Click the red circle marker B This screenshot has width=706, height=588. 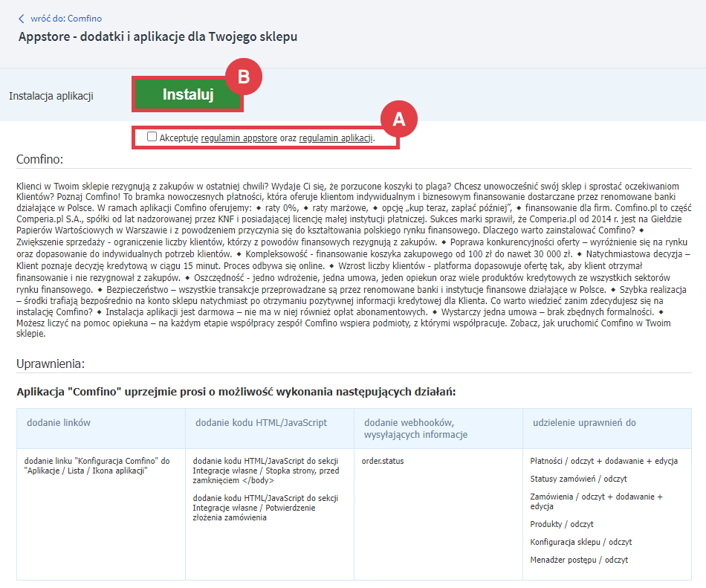[243, 77]
